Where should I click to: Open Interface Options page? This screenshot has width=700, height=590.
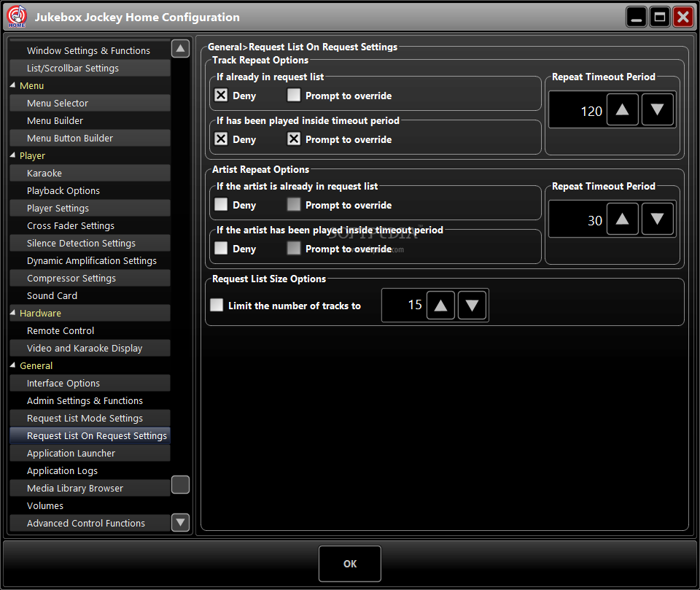tap(90, 383)
